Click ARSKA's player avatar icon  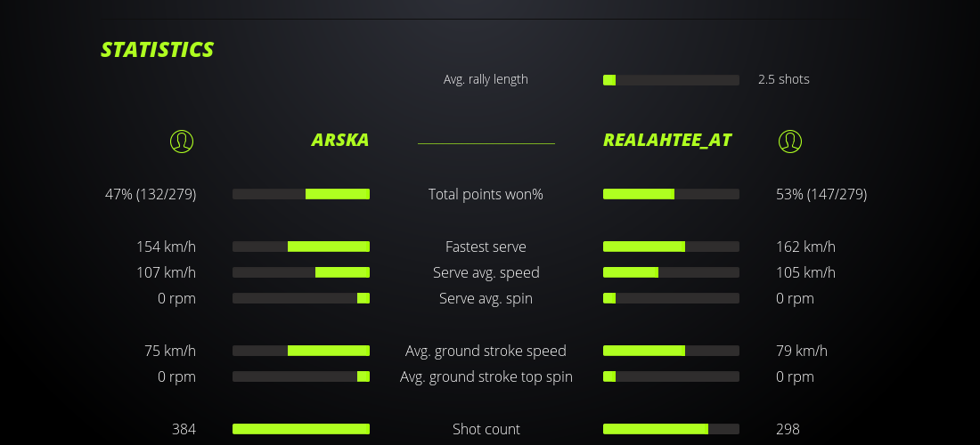click(182, 141)
